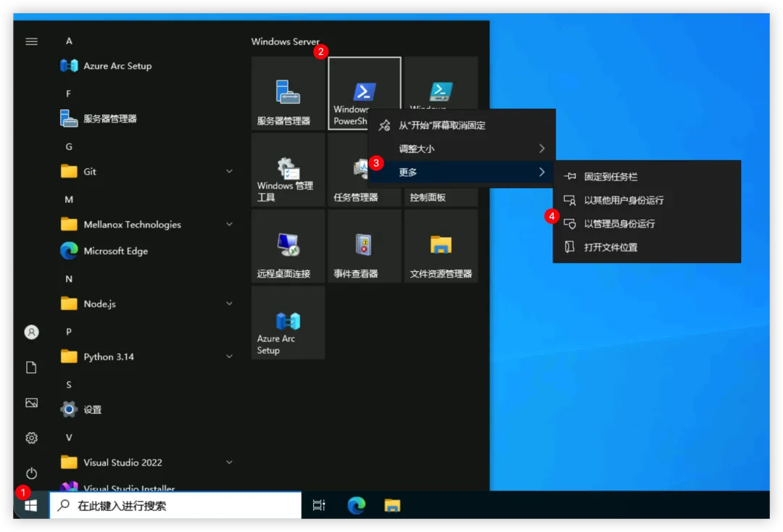Image resolution: width=783 pixels, height=532 pixels.
Task: Jump via letter header A
Action: (69, 41)
